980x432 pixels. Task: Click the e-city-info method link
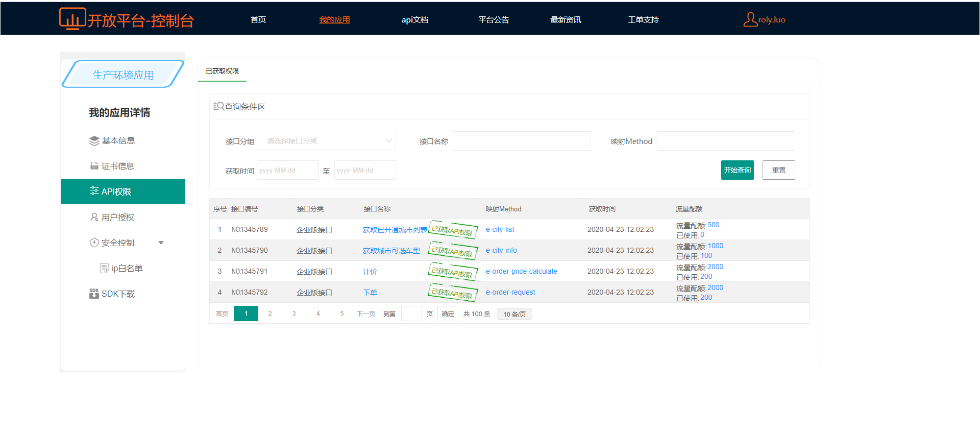pos(501,250)
